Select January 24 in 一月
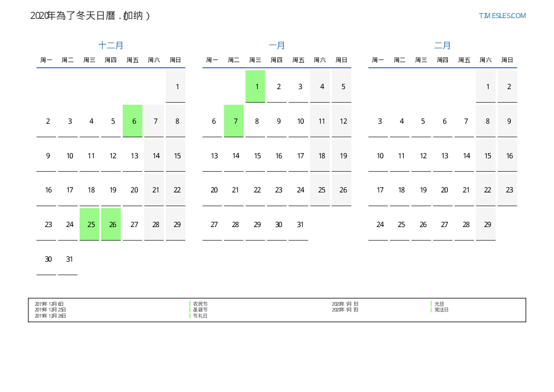Image resolution: width=554 pixels, height=392 pixels. click(298, 190)
